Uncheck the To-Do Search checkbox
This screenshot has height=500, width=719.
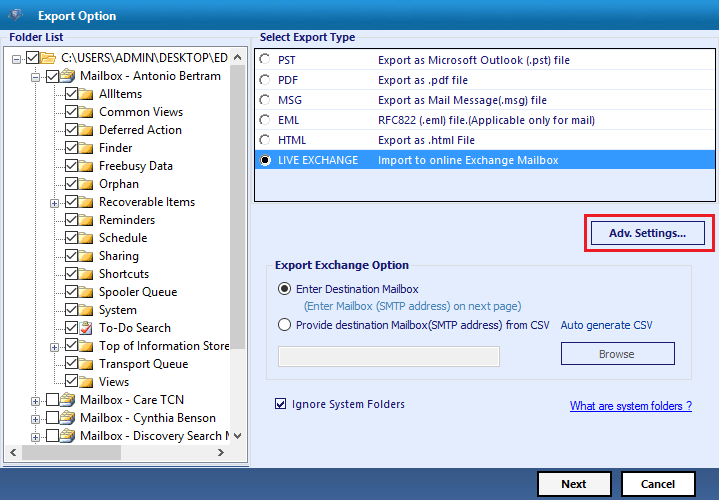(x=71, y=328)
